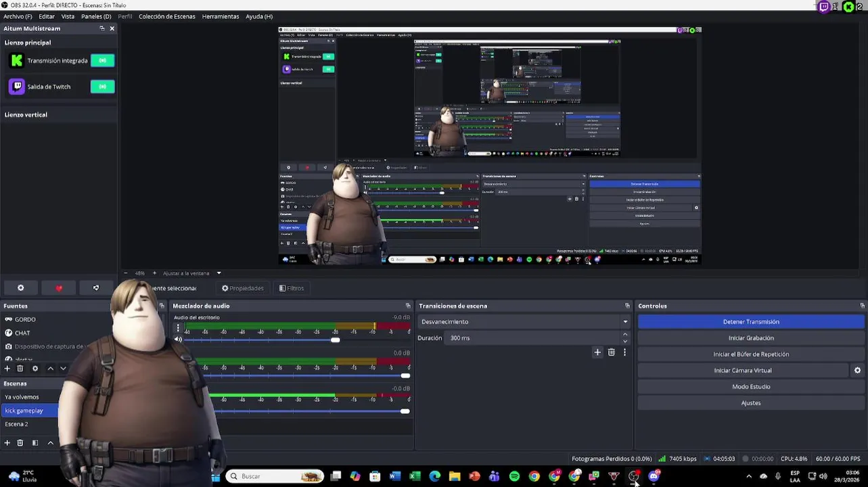Open transition options three-dot menu
This screenshot has width=868, height=487.
(x=624, y=352)
